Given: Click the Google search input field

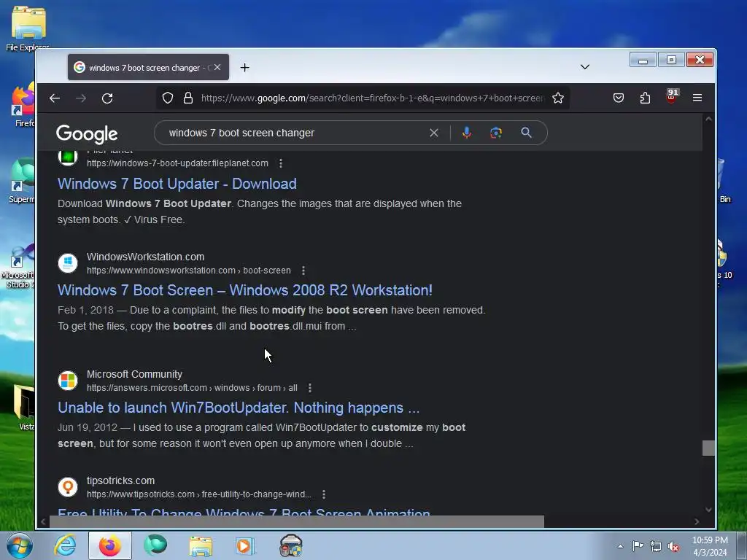Looking at the screenshot, I should (x=295, y=133).
